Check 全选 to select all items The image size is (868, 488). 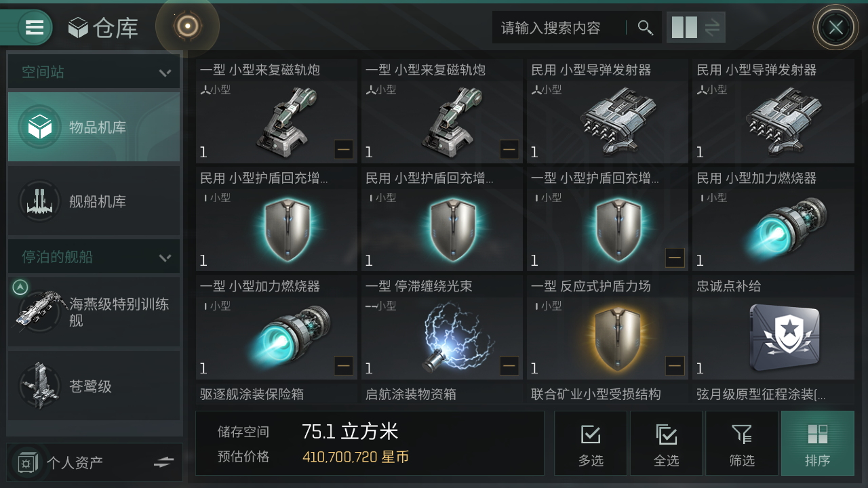pyautogui.click(x=666, y=443)
